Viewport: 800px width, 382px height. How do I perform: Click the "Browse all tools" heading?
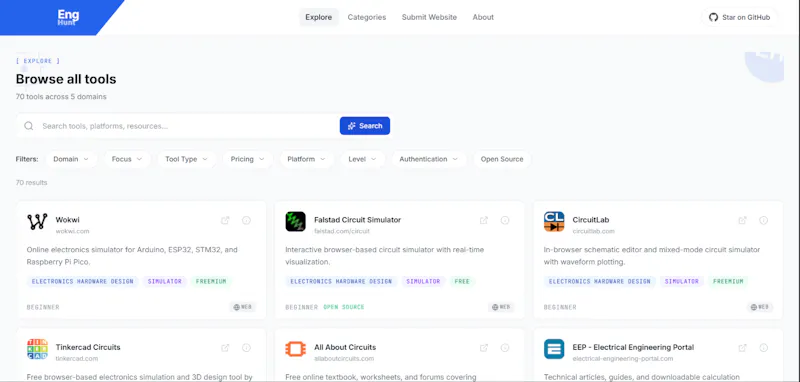[x=66, y=79]
